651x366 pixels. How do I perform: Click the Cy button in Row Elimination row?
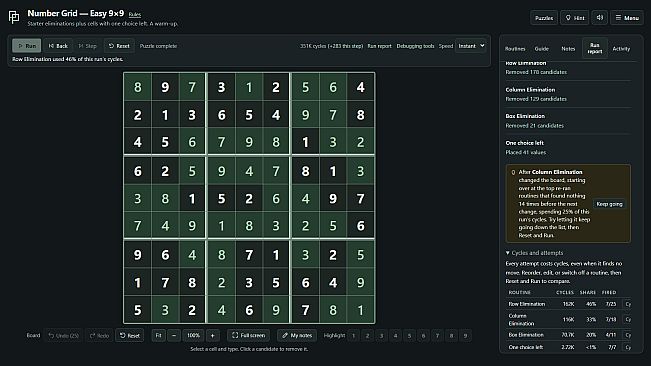tap(628, 304)
